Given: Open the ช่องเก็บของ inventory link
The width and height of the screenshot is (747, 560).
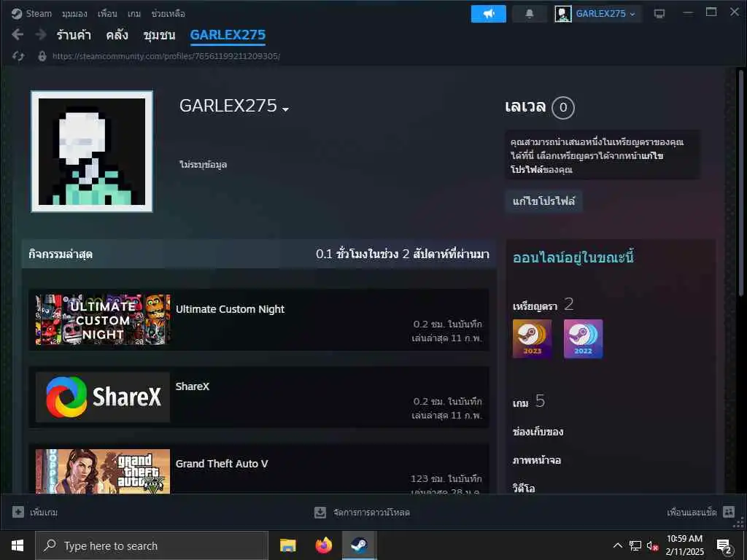Looking at the screenshot, I should coord(538,432).
